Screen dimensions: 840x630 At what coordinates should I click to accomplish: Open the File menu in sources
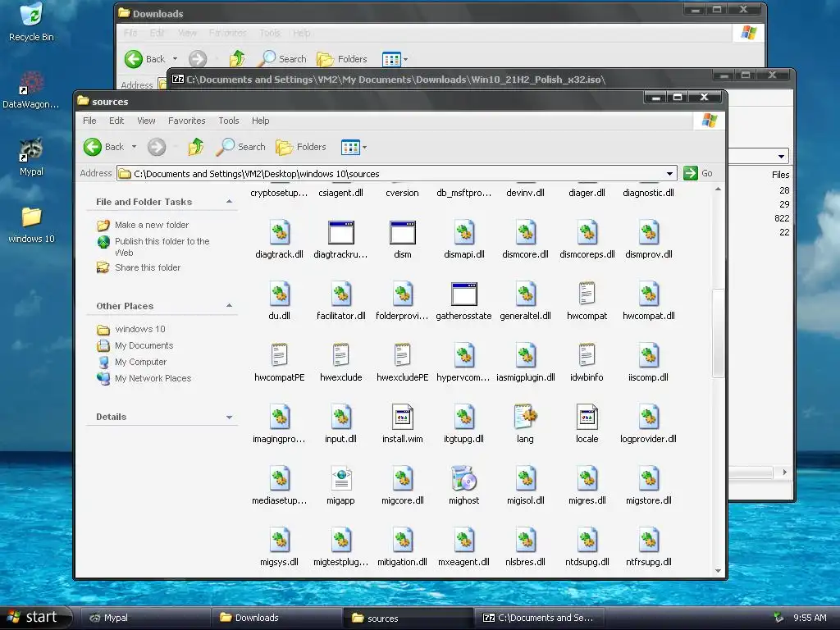point(89,121)
